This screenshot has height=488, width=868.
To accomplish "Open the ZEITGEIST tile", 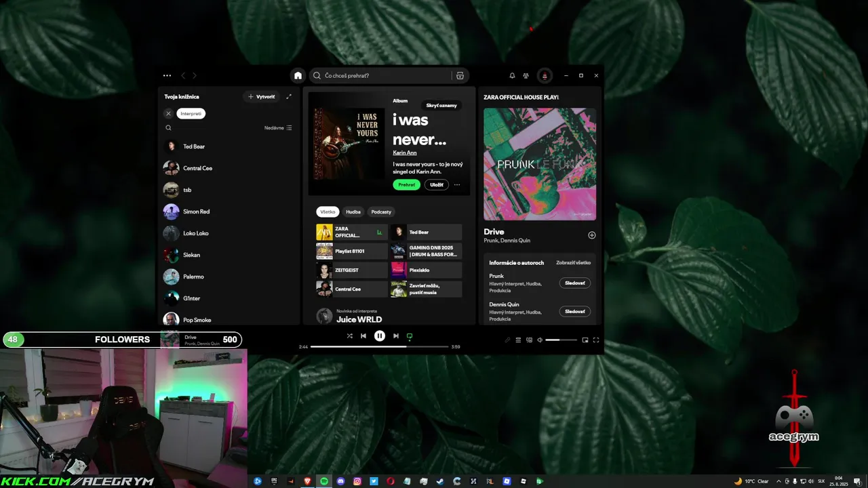I will (352, 270).
